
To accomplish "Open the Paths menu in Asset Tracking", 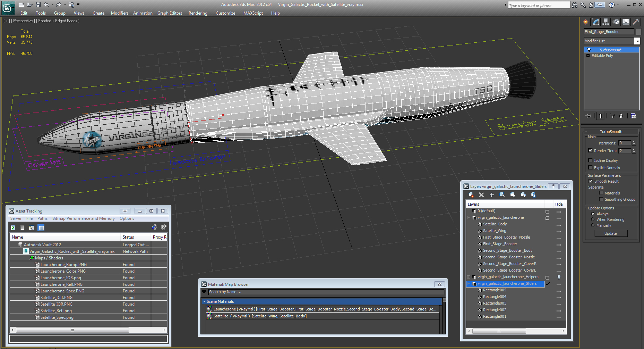I will 42,218.
